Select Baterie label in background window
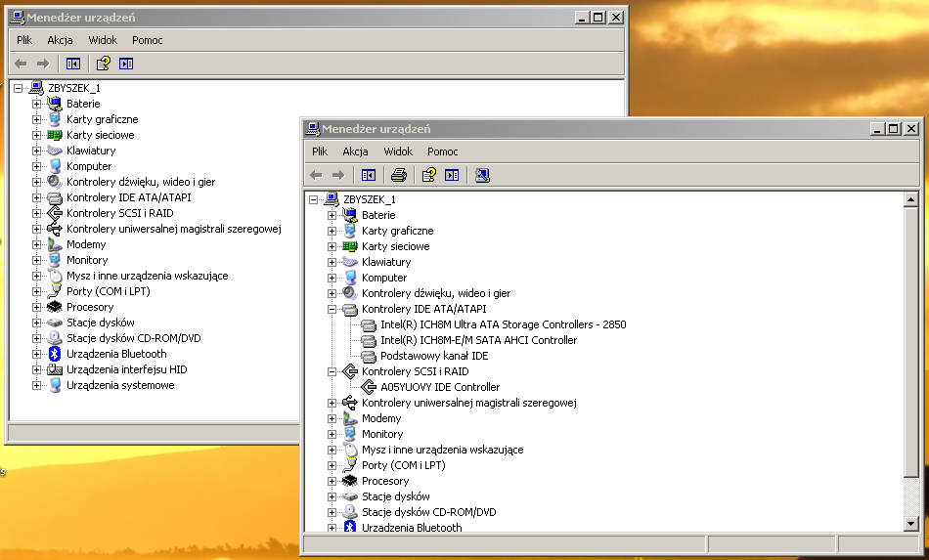 pos(83,104)
